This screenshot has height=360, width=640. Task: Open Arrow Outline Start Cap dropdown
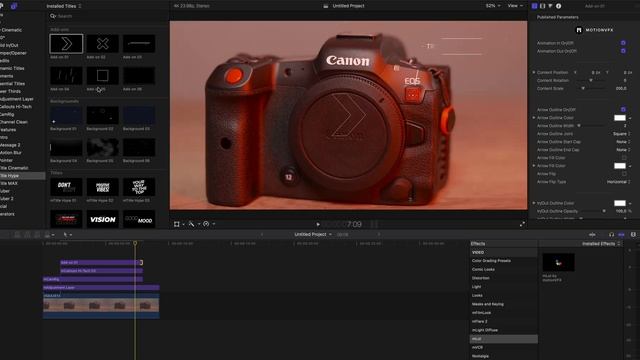coord(623,142)
